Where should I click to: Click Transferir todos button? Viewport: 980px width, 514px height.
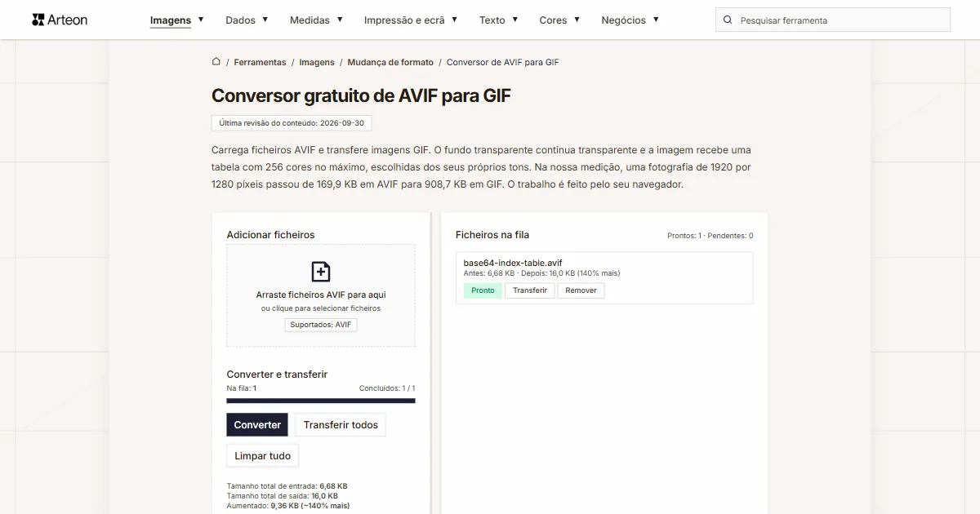pyautogui.click(x=341, y=425)
